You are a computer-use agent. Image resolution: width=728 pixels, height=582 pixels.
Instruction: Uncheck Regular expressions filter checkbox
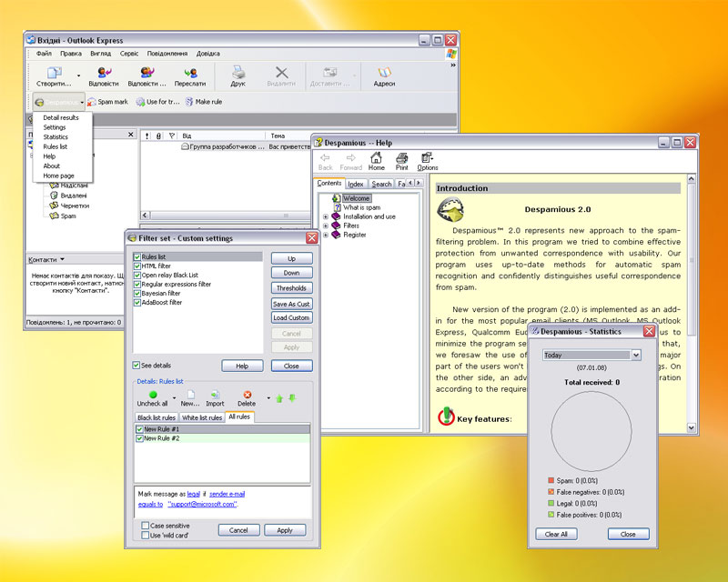(137, 284)
